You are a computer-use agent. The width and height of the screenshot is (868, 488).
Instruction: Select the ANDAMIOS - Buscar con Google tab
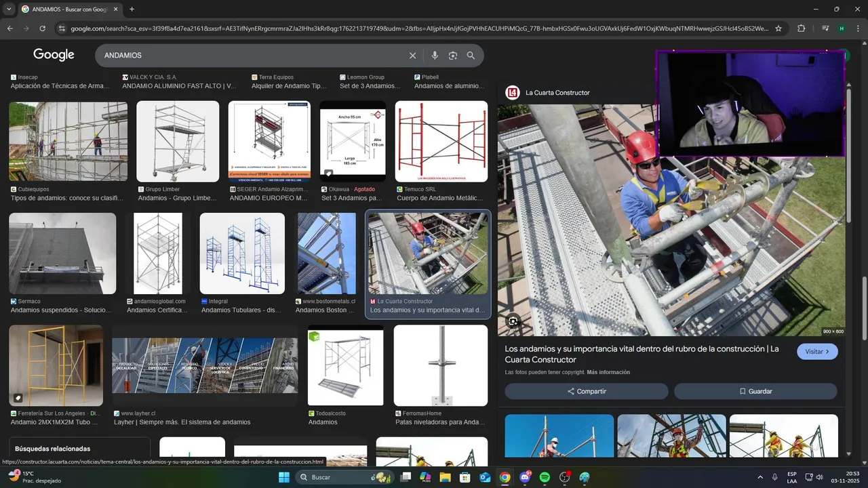point(69,9)
